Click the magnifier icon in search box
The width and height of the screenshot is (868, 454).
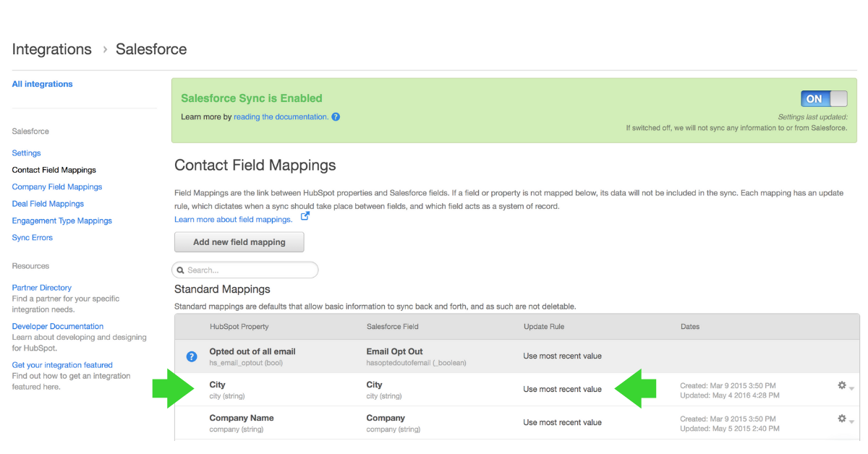(x=180, y=270)
